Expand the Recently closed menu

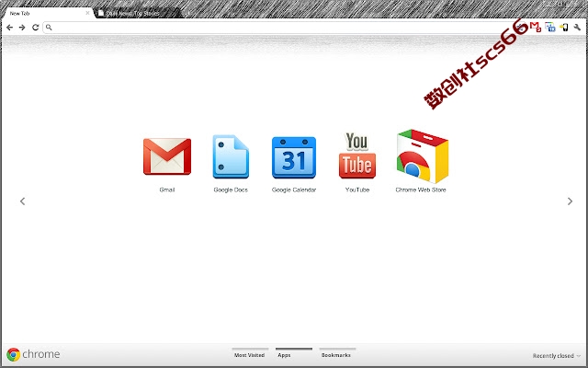(557, 356)
